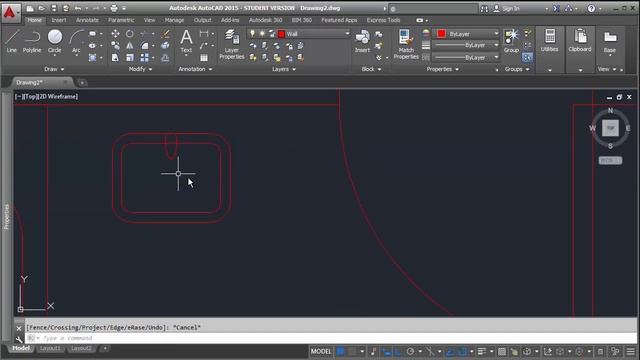The width and height of the screenshot is (640, 360).
Task: Click the Linear Dimension tool
Action: click(x=204, y=34)
